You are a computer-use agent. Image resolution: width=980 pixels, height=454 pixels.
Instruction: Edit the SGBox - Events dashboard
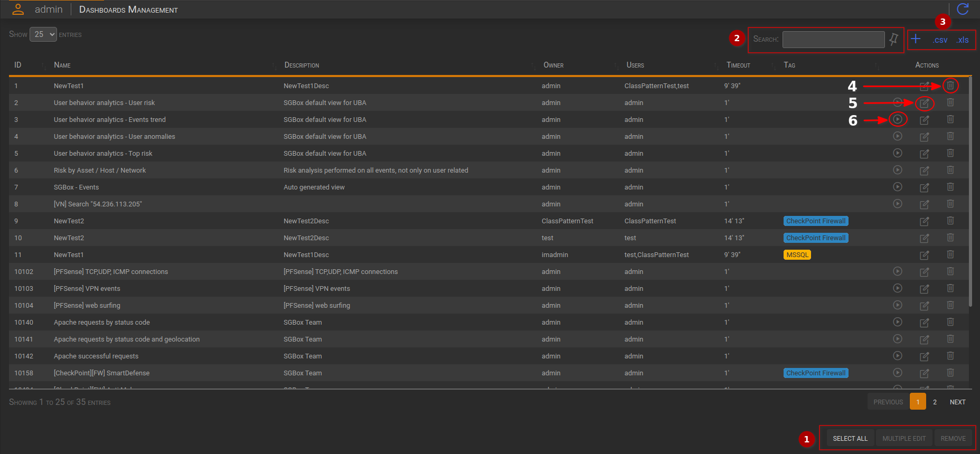924,187
